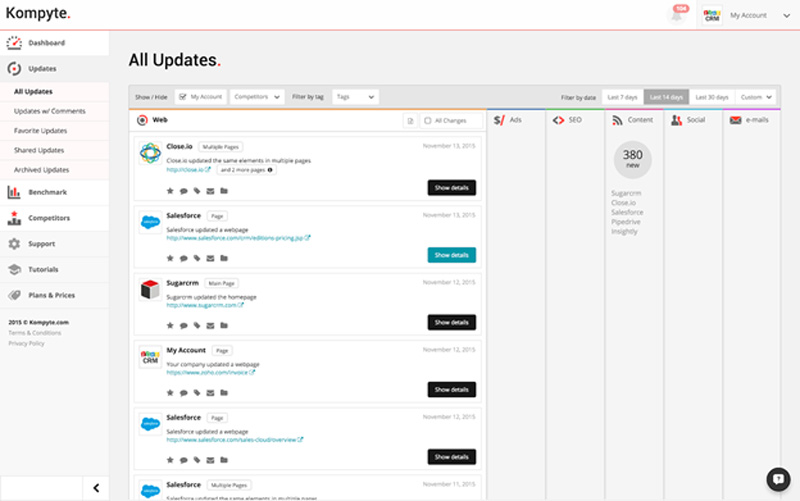Comment on the Salesforce editions-pricing update
The width and height of the screenshot is (800, 501).
tap(184, 258)
